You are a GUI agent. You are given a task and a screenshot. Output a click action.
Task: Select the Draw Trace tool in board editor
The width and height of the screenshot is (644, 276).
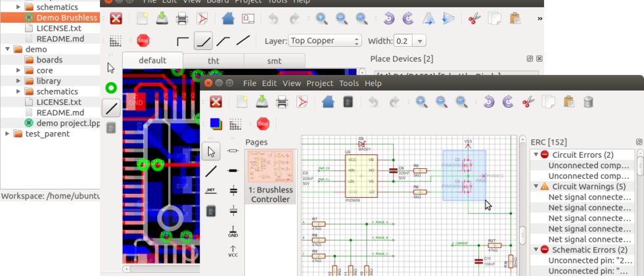(x=111, y=107)
